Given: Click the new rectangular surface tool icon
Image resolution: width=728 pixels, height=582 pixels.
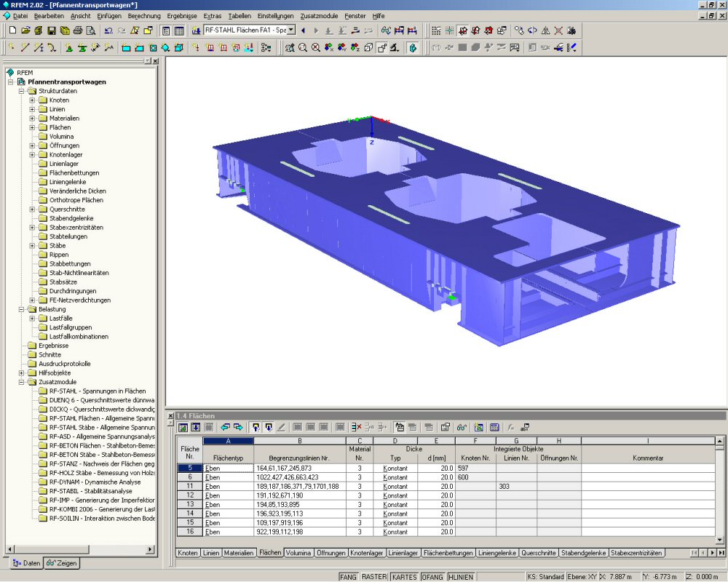Looking at the screenshot, I should (x=126, y=47).
